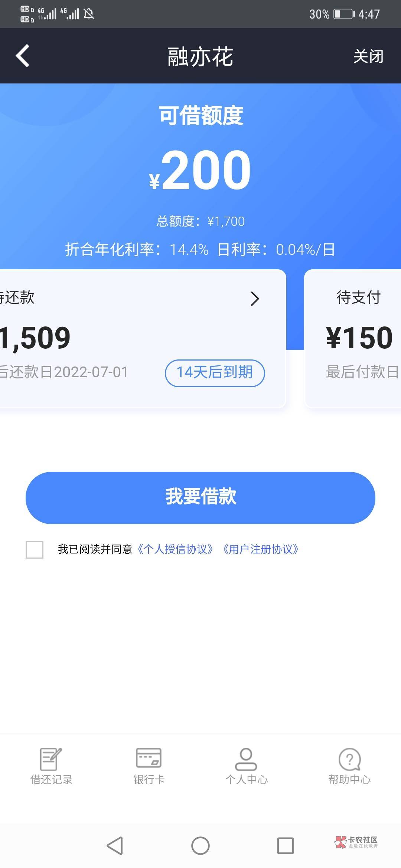The image size is (401, 868).
Task: Tap the 帮助中心 tab label
Action: pyautogui.click(x=349, y=780)
